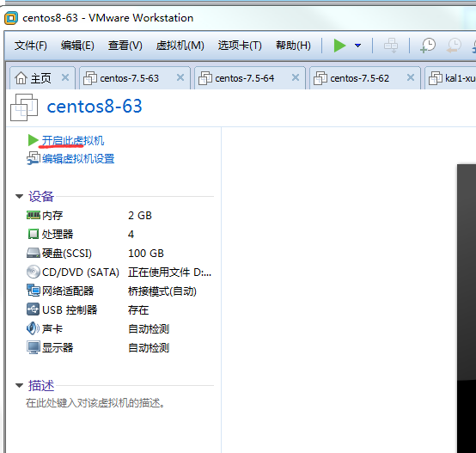Viewport: 476px width, 453px height.
Task: Click the CD/DVD (SATA) disc icon
Action: pos(34,272)
